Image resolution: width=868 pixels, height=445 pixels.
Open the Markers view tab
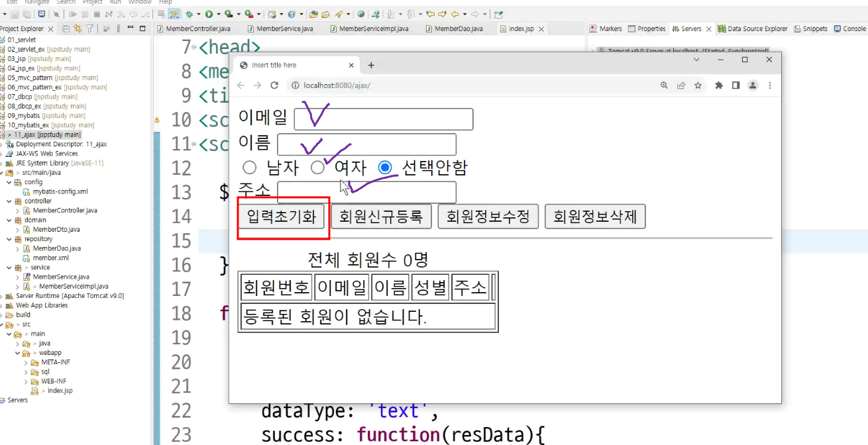click(x=606, y=28)
